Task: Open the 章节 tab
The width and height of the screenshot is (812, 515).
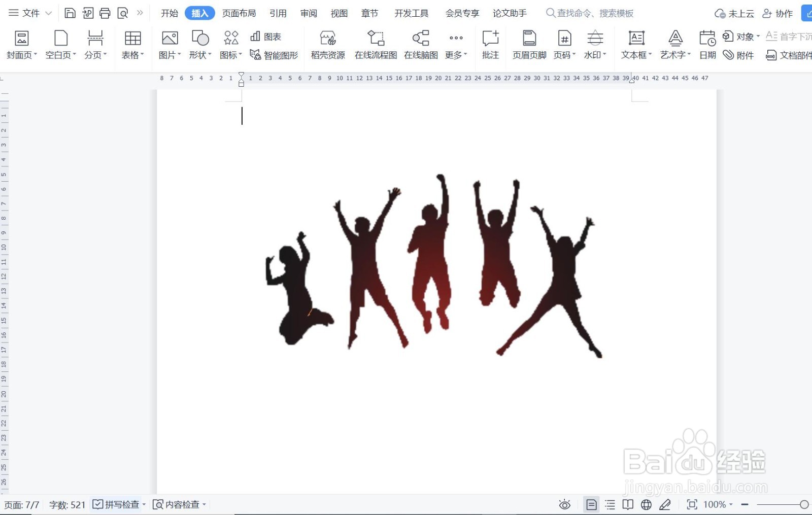Action: tap(369, 13)
